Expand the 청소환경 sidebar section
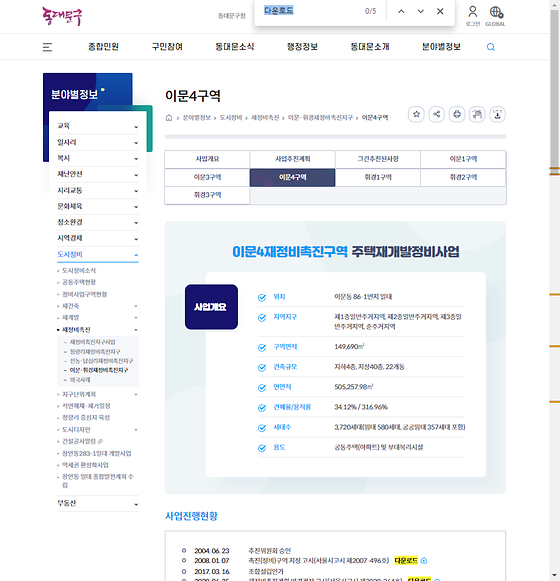Screen dimensions: 560x581 (x=98, y=222)
